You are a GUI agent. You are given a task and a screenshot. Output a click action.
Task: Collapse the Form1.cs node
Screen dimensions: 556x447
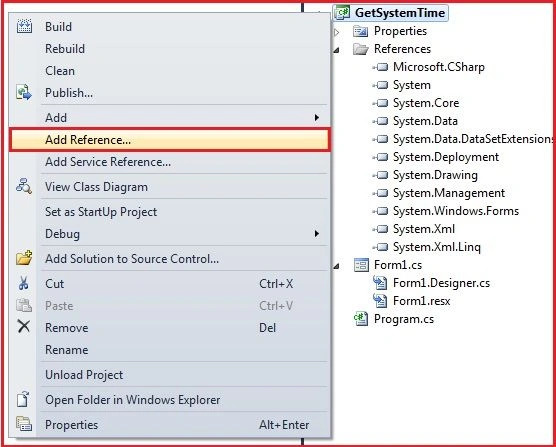coord(337,266)
